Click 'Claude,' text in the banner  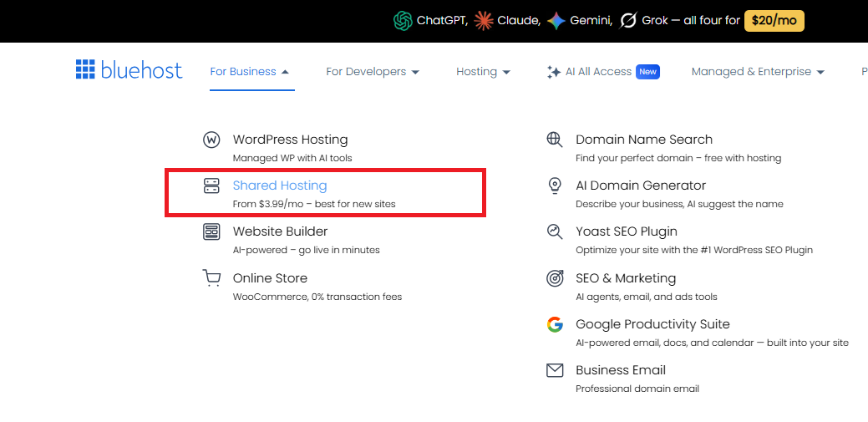[x=520, y=21]
